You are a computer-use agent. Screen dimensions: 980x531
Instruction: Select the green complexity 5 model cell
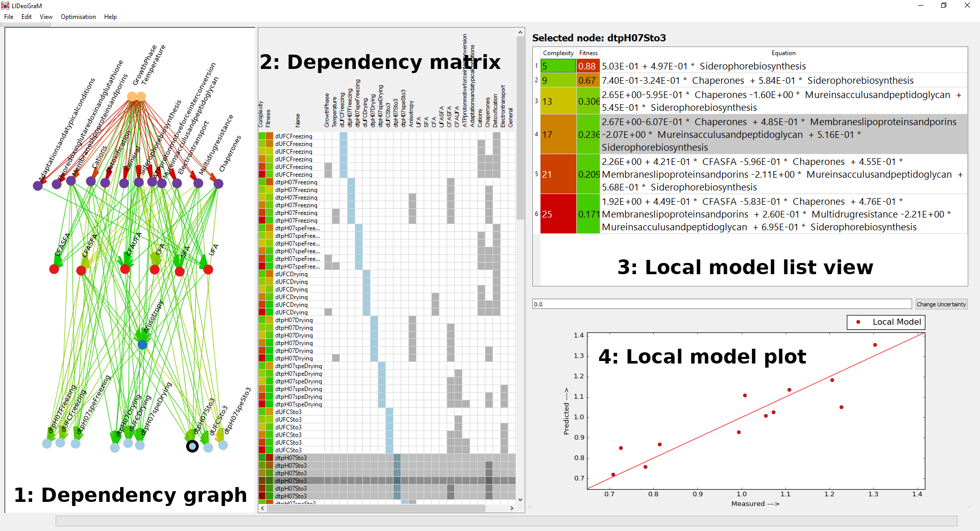tap(558, 66)
